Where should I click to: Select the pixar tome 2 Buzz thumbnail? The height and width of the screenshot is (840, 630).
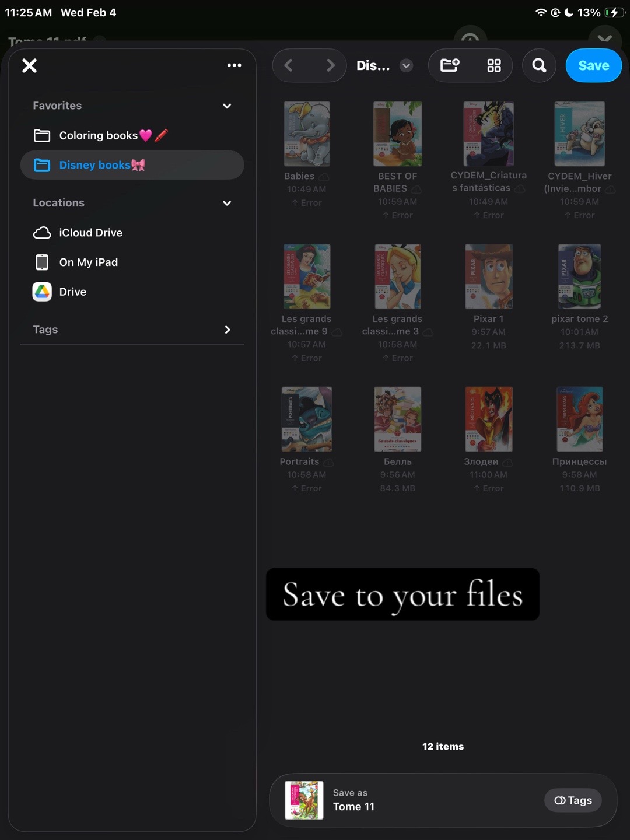(580, 276)
